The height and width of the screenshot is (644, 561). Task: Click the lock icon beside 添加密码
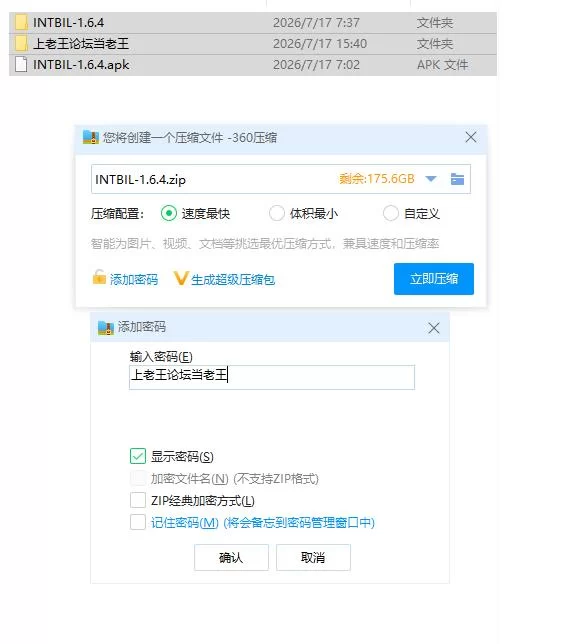(x=99, y=278)
